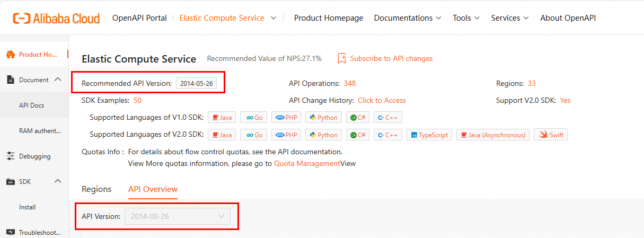Expand the Documentations menu
This screenshot has height=238, width=644.
pyautogui.click(x=408, y=18)
